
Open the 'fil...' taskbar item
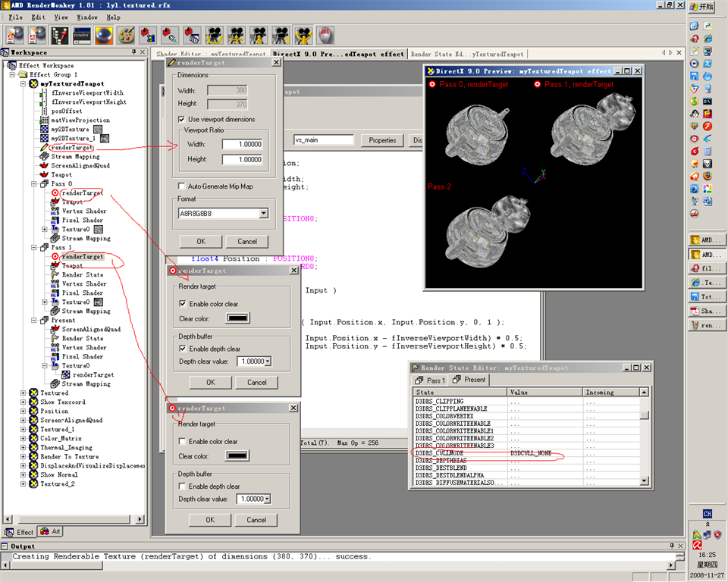(x=706, y=268)
